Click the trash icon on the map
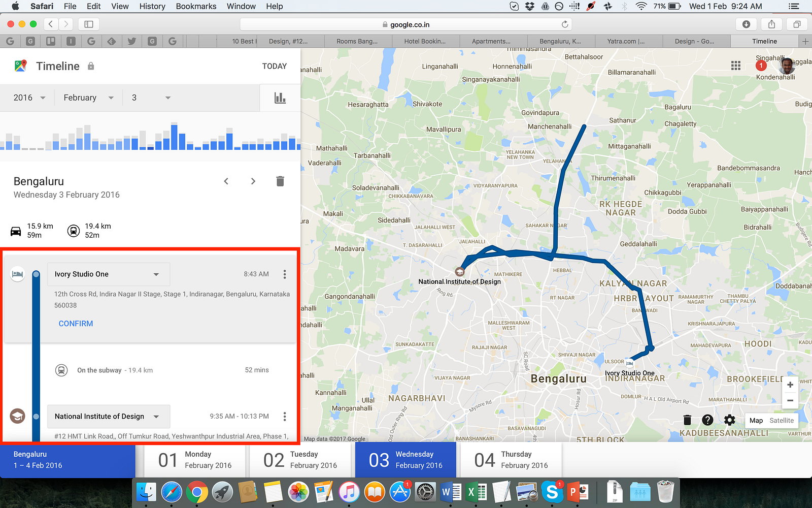This screenshot has height=508, width=812. click(687, 420)
